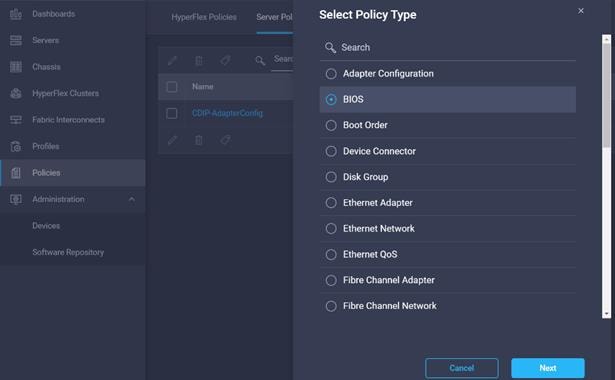Screen dimensions: 615x380
Task: Check the CDIP-AdapterConfig row checkbox
Action: point(172,113)
